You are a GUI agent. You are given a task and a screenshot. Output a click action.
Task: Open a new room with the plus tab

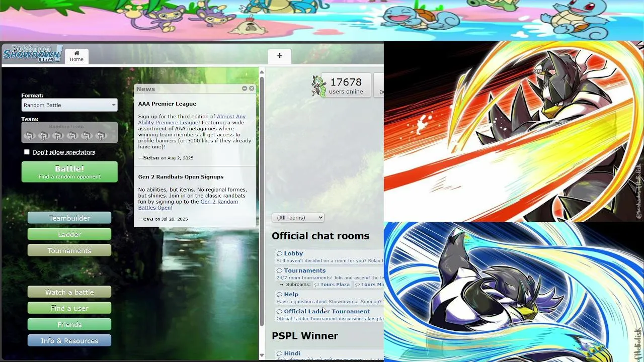[280, 56]
